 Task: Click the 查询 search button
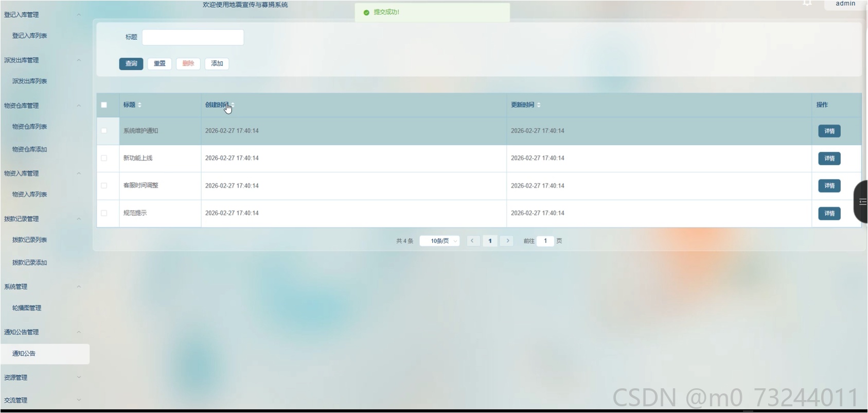131,63
